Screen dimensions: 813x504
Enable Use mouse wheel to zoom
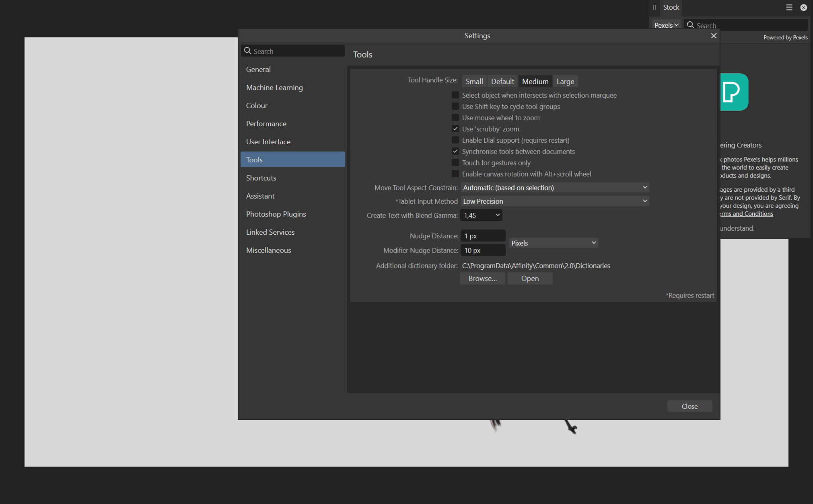tap(455, 118)
